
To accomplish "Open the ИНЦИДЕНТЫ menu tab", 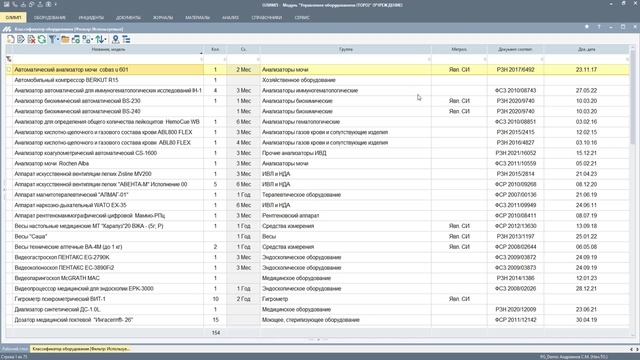I will 91,18.
